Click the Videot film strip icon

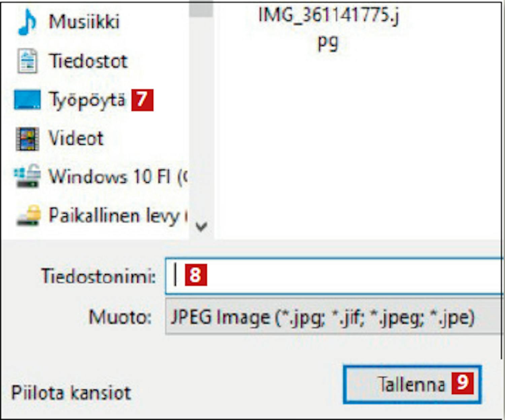(27, 139)
